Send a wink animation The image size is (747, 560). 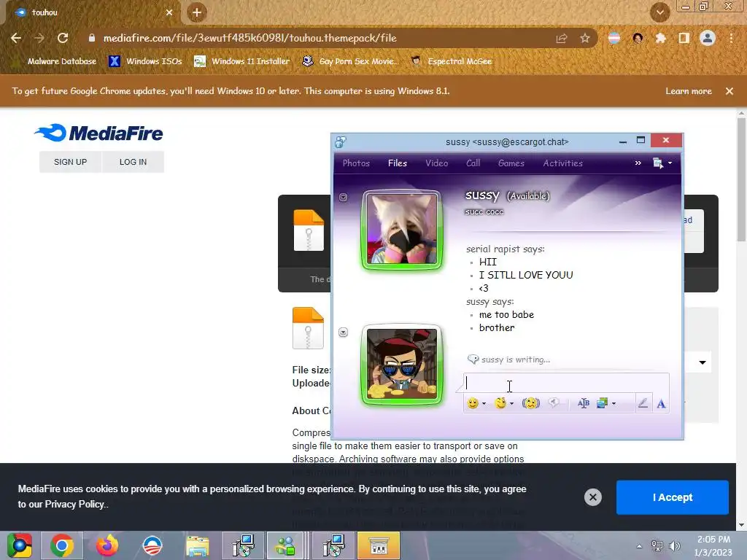500,403
